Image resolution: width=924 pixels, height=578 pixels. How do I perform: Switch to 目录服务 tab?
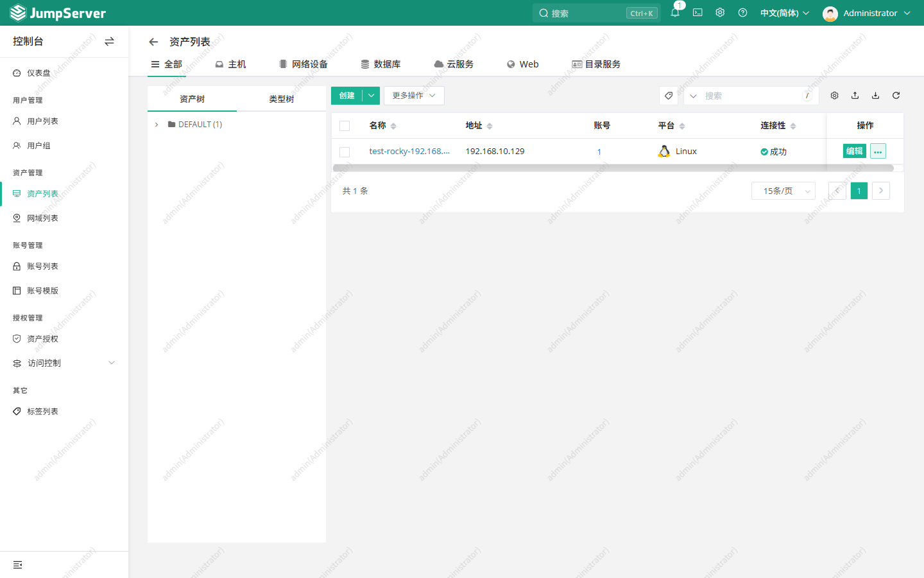tap(596, 64)
